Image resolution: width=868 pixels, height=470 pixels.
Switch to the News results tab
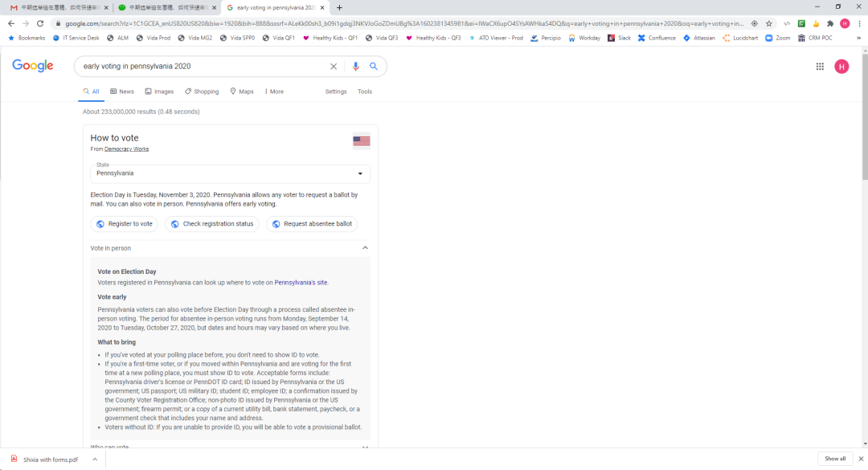[x=122, y=92]
